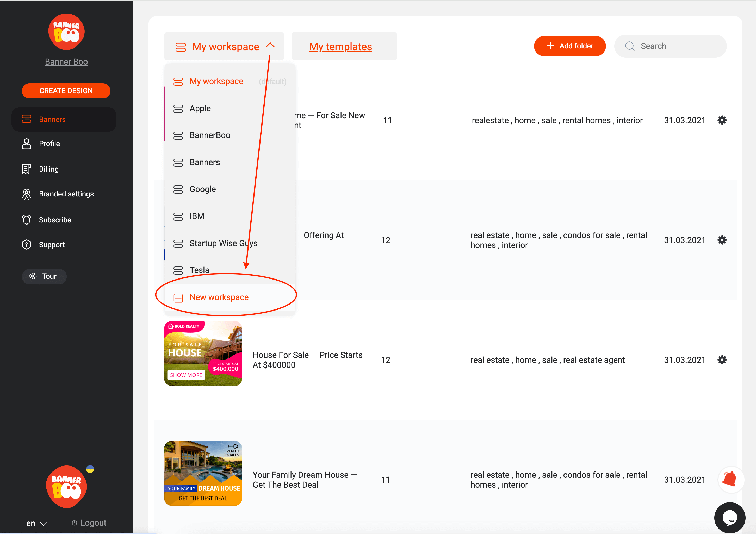
Task: Go to the Profile page
Action: click(49, 144)
